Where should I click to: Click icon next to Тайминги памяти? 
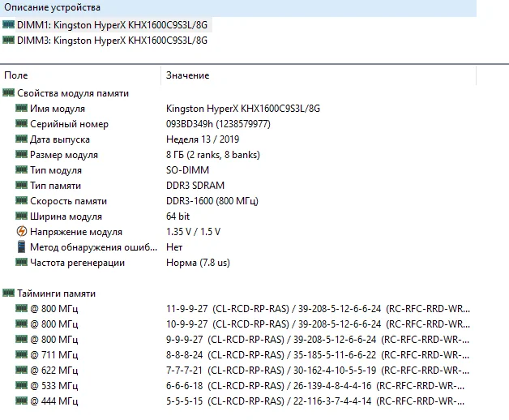8,293
